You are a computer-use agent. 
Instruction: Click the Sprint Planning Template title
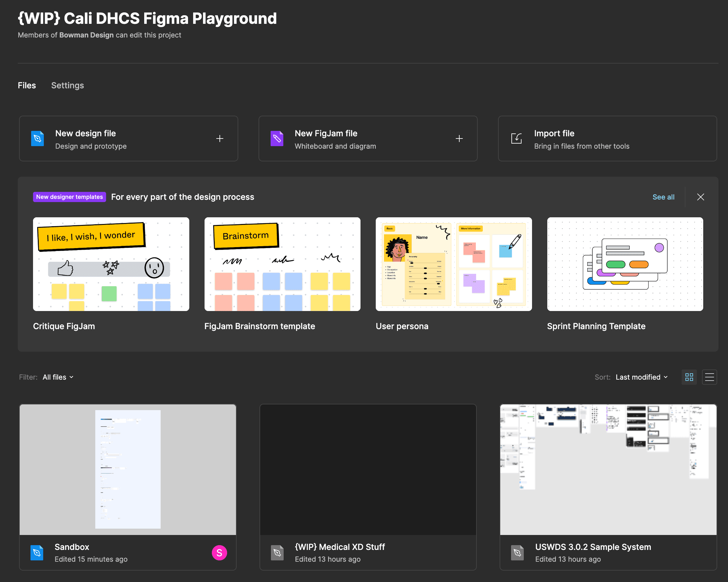(x=596, y=326)
